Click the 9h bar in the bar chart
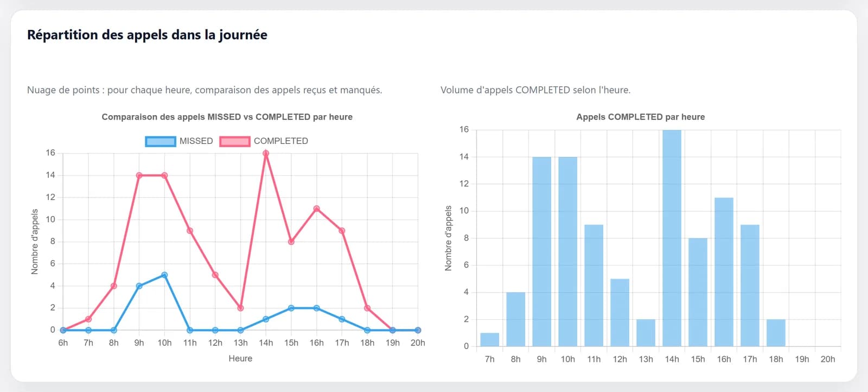Image resolution: width=868 pixels, height=392 pixels. [541, 251]
